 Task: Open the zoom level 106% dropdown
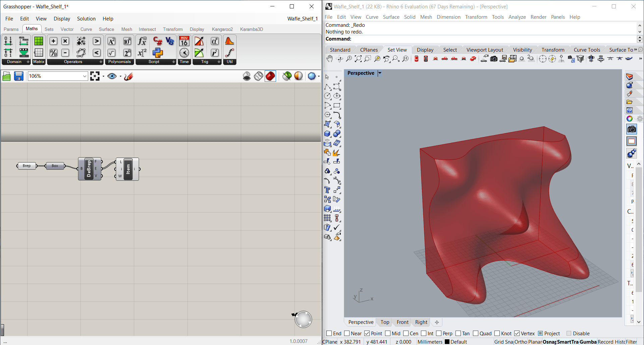pyautogui.click(x=85, y=76)
